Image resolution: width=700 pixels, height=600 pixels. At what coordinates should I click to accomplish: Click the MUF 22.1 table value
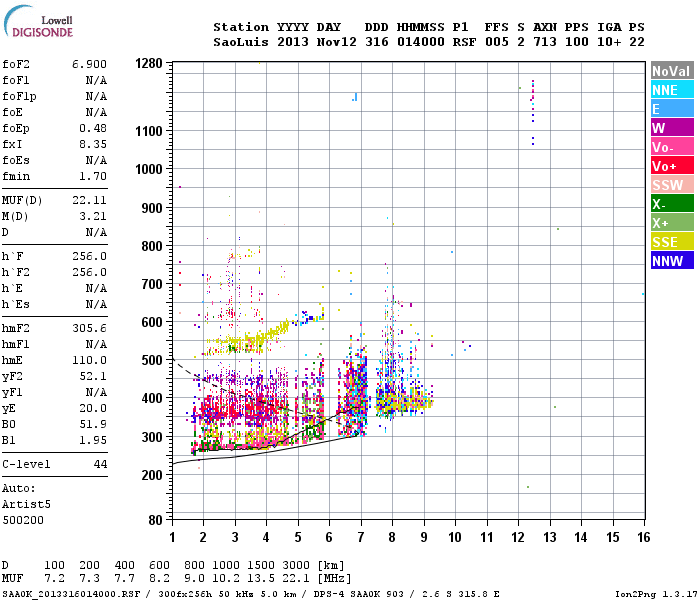click(296, 579)
